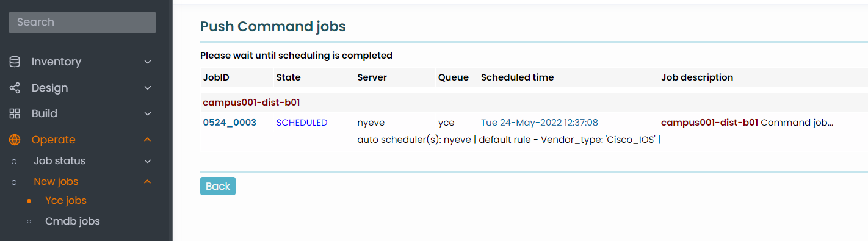Focus the sidebar Search field
This screenshot has height=241, width=868.
tap(82, 22)
